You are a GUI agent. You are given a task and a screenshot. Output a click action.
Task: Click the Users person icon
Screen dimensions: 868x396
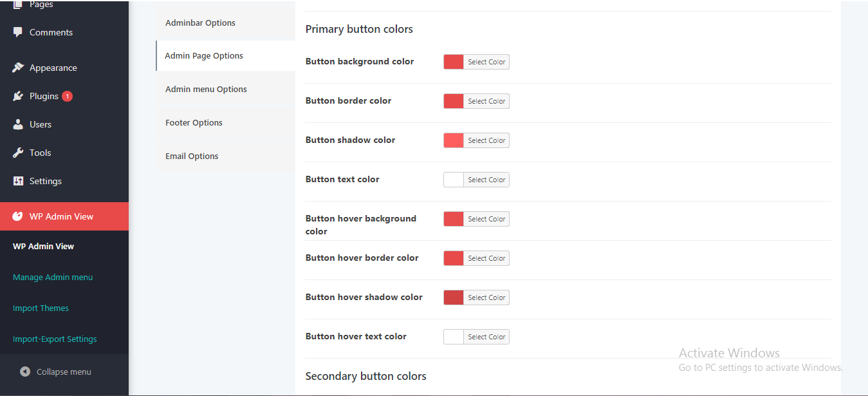(18, 124)
